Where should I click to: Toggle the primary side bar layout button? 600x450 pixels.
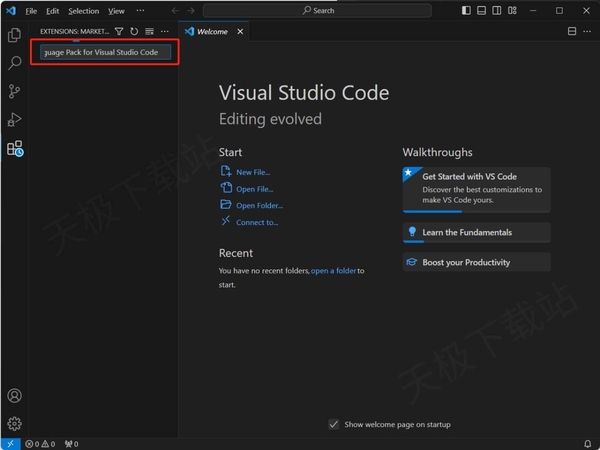(466, 10)
